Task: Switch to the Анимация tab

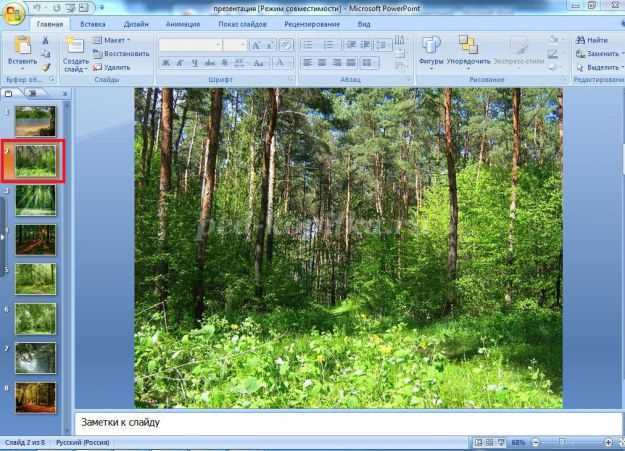Action: click(181, 22)
